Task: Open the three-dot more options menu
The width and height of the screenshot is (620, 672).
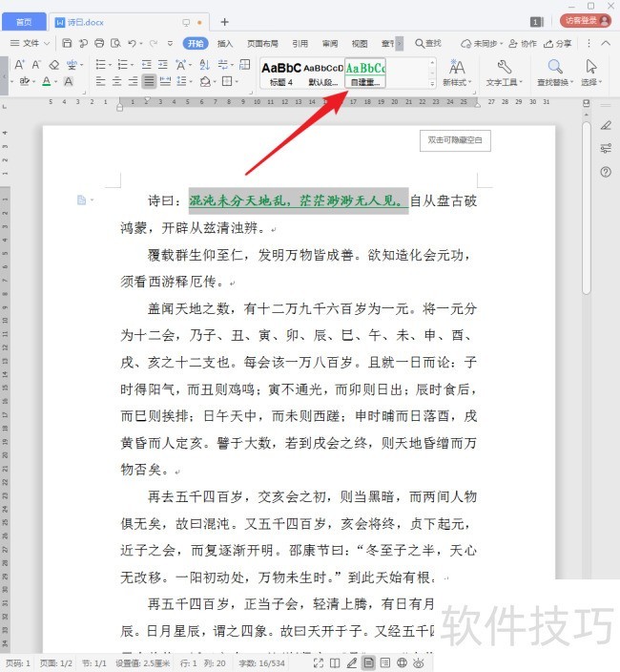Action: [589, 43]
